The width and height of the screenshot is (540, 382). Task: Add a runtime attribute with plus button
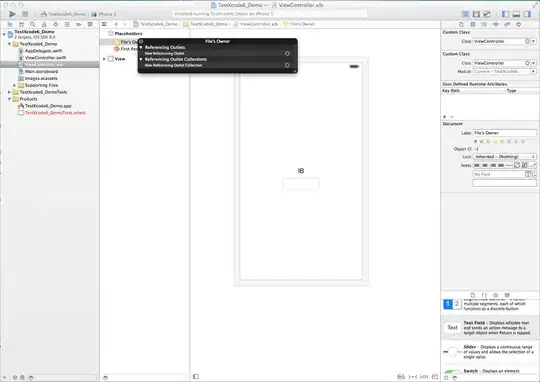click(445, 117)
